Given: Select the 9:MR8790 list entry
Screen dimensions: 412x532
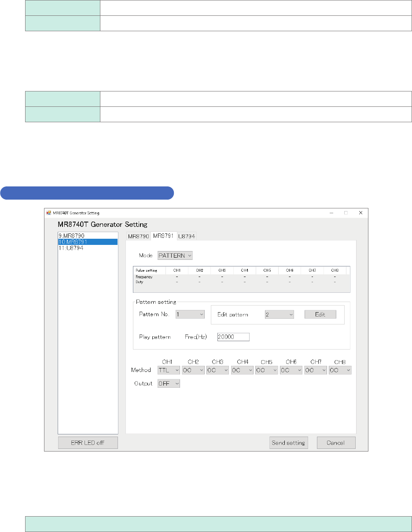Looking at the screenshot, I should (88, 236).
